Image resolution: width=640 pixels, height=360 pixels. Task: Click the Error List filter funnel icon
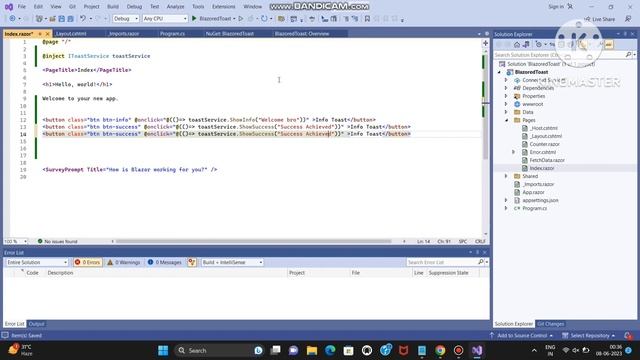pos(192,262)
